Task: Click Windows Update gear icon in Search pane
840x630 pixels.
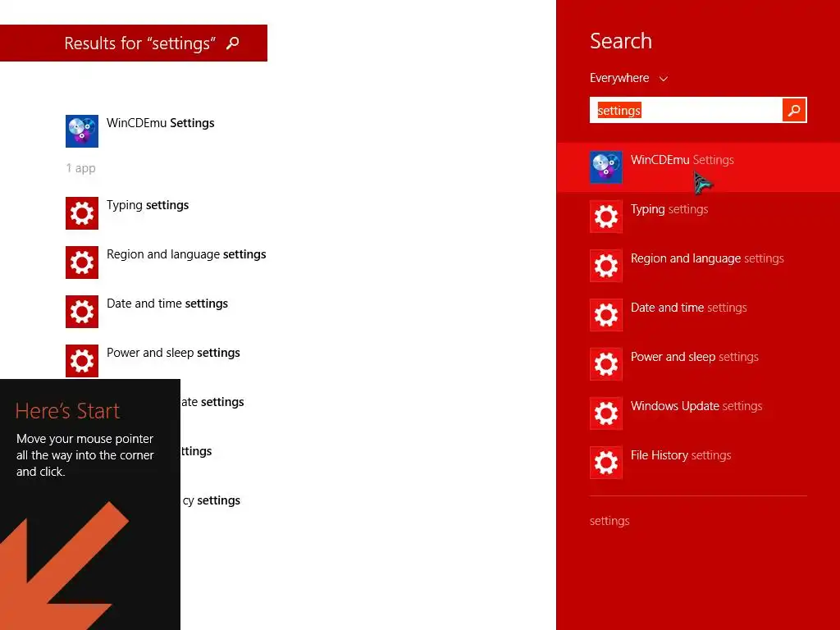Action: point(606,413)
